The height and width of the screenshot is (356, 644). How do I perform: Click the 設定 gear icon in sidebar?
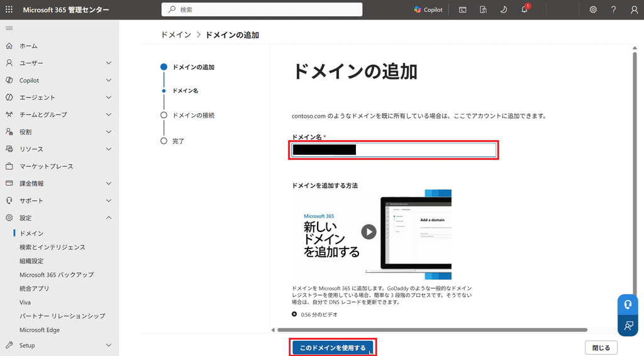(x=9, y=218)
